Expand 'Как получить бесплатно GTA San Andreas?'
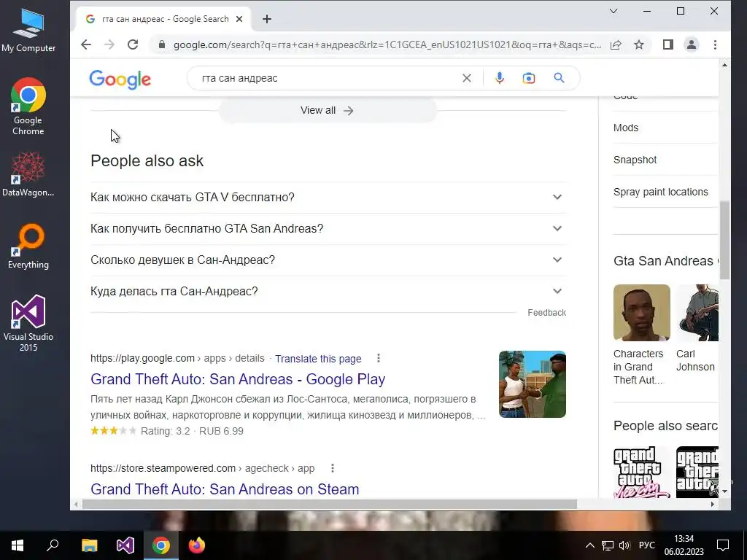Image resolution: width=747 pixels, height=560 pixels. [328, 228]
